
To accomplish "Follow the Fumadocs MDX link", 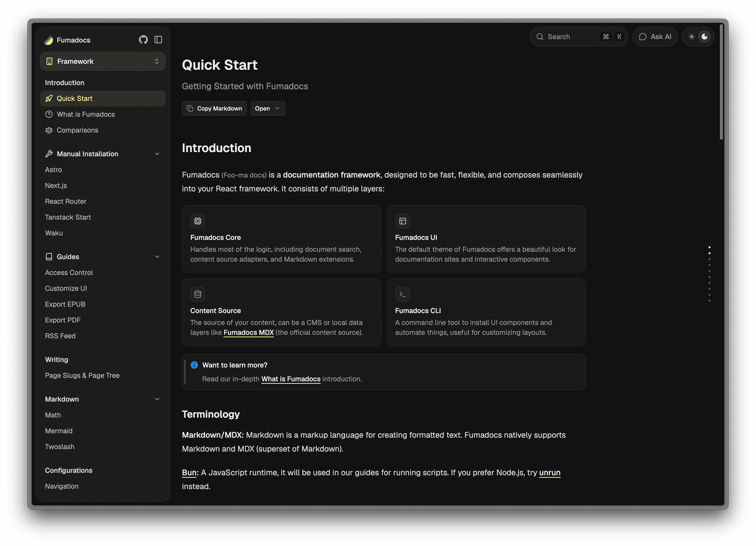I will [249, 332].
